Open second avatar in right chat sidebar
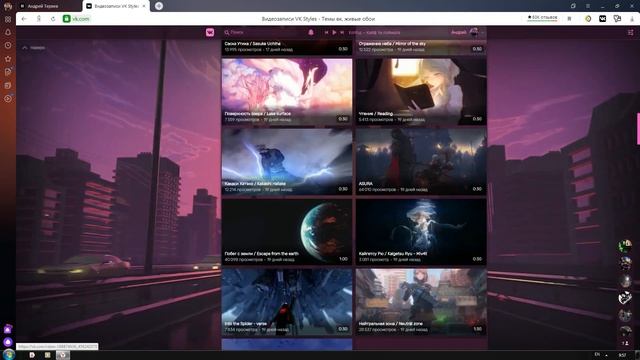 [624, 263]
